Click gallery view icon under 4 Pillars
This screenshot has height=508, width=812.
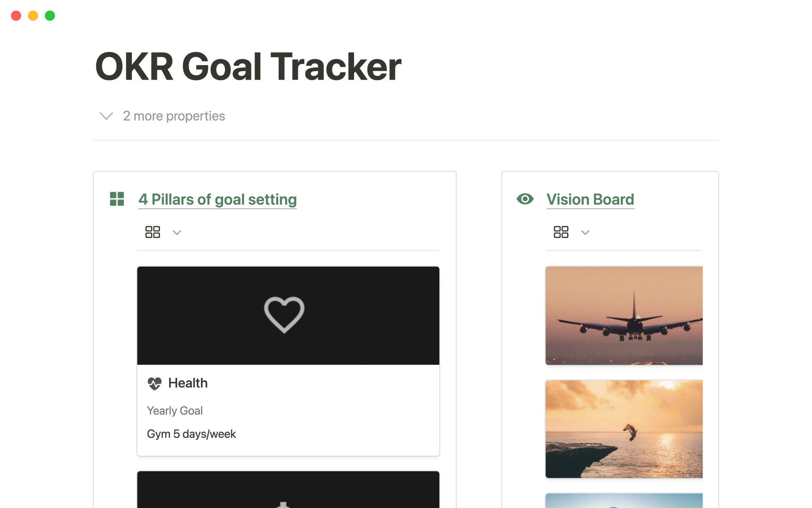click(153, 232)
